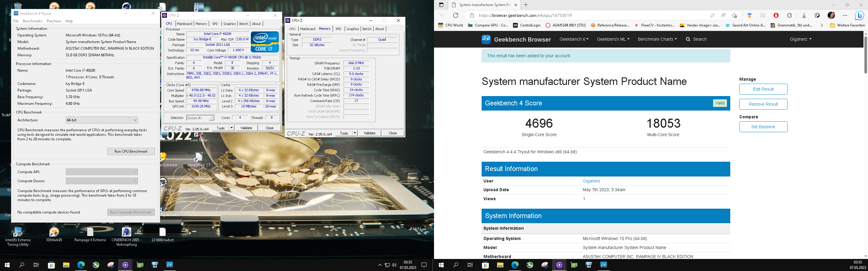
Task: Open the Purchase menu in Geekbench
Action: 54,21
